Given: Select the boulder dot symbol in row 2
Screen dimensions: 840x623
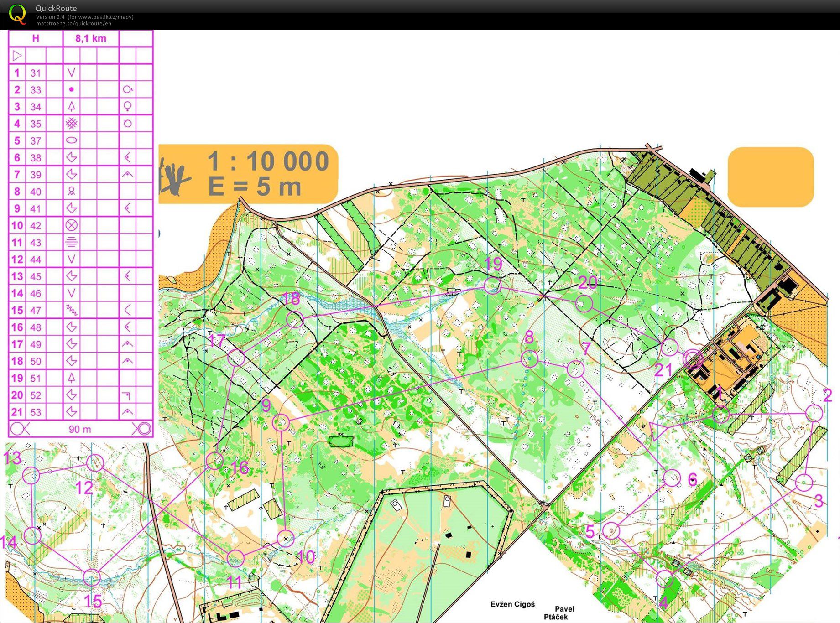Looking at the screenshot, I should [x=71, y=89].
